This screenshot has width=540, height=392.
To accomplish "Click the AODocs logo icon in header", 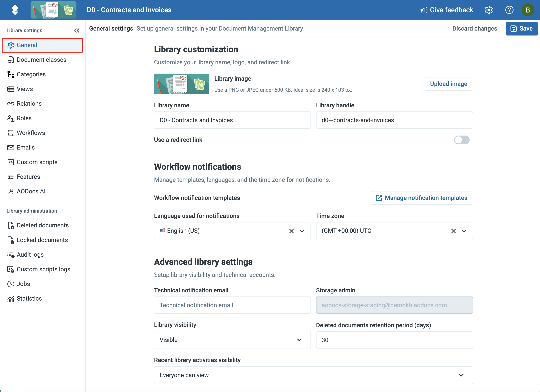I will [15, 10].
